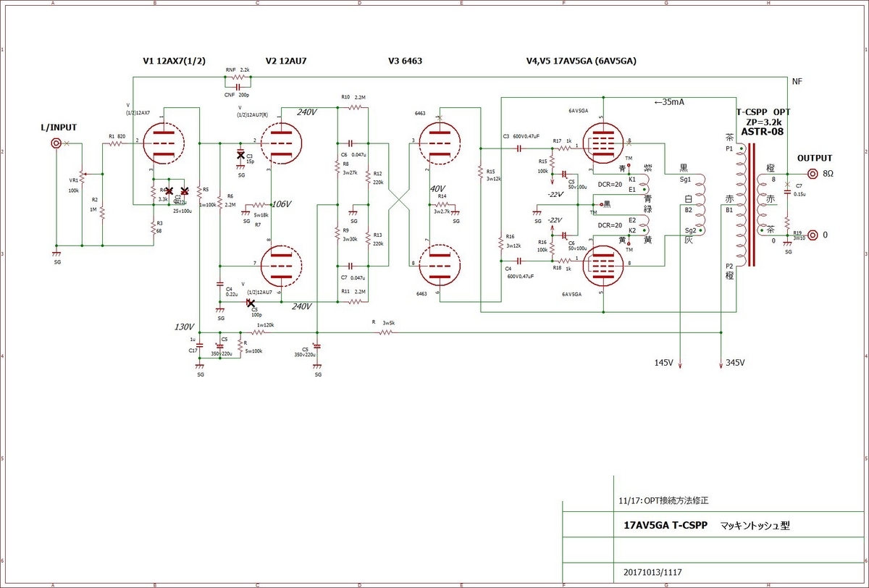The image size is (869, 588).
Task: Select the V3 6463 heading label
Action: (x=407, y=62)
